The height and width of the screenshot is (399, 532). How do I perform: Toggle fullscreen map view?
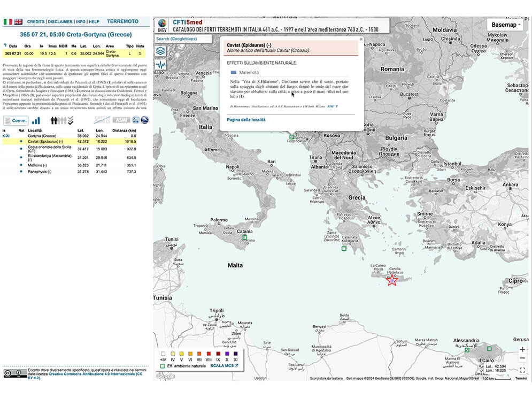point(522,370)
